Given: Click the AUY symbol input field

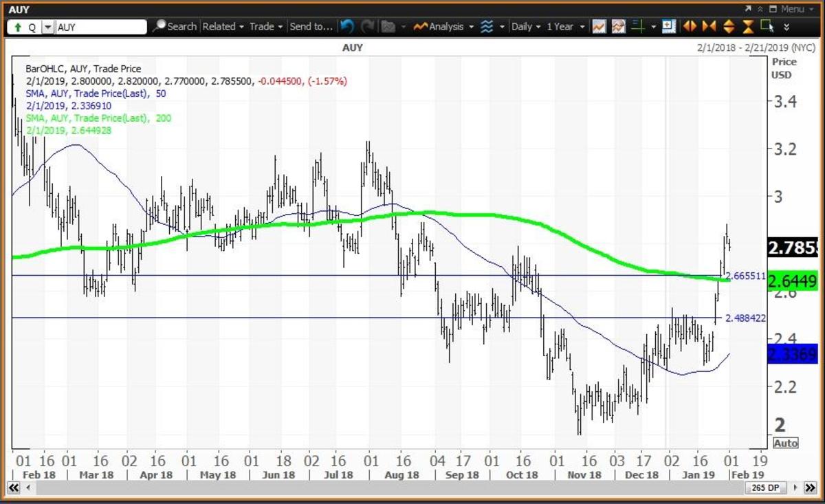Looking at the screenshot, I should pyautogui.click(x=101, y=27).
